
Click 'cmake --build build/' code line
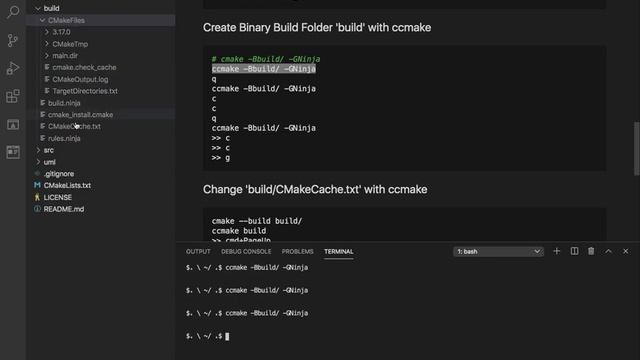tap(257, 221)
